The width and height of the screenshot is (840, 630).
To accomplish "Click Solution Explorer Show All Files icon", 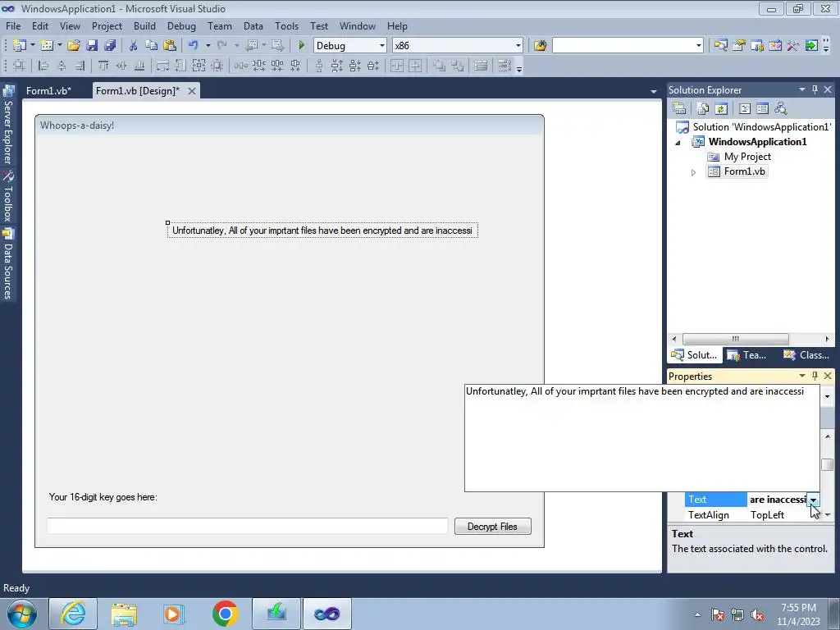I will tap(703, 109).
